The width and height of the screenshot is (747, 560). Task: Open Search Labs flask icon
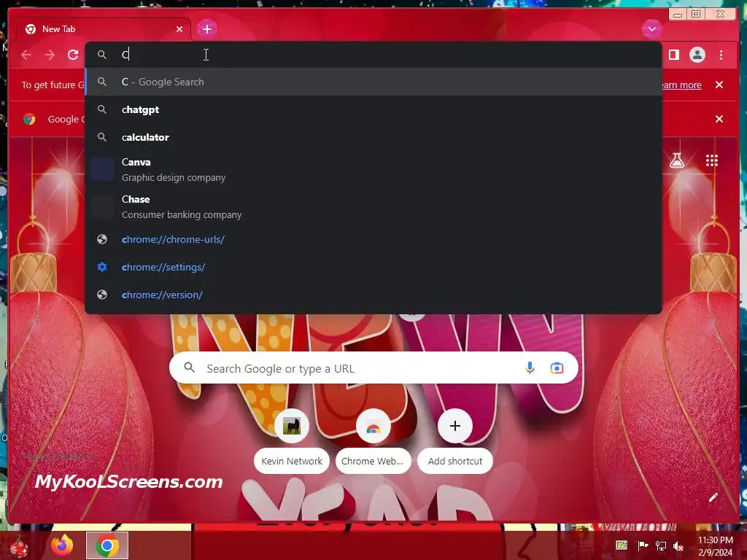pos(676,160)
